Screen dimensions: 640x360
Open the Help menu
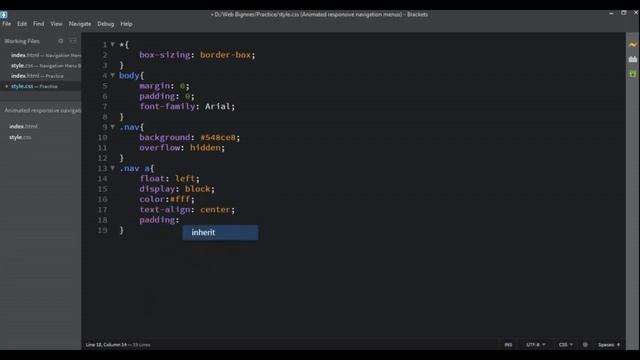[x=126, y=24]
